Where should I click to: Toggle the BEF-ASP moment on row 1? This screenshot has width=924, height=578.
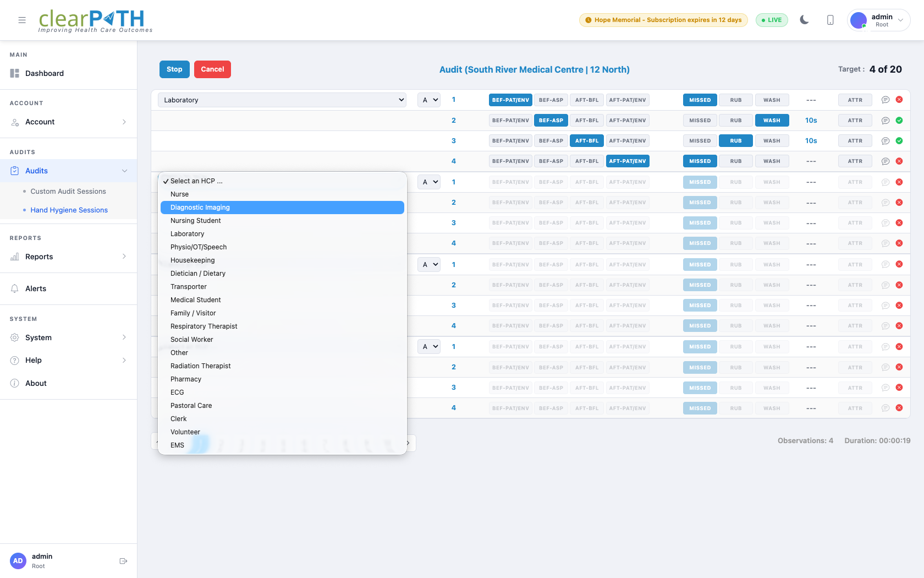click(551, 100)
